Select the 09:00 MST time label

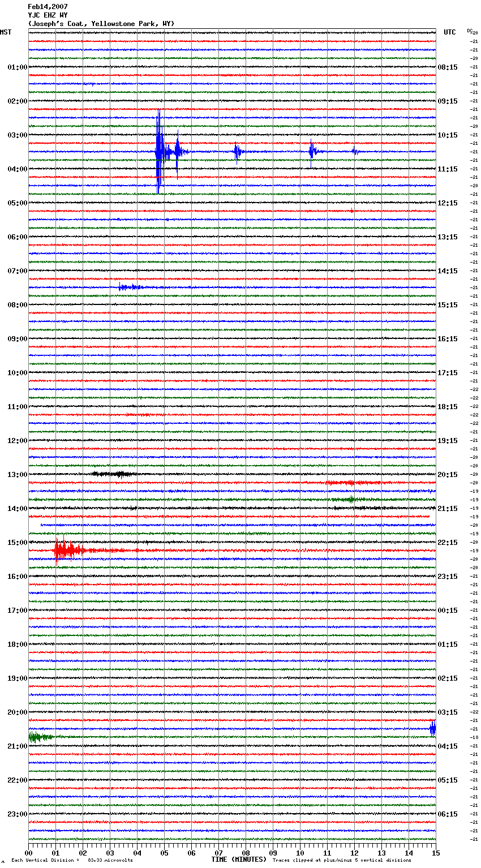point(17,339)
